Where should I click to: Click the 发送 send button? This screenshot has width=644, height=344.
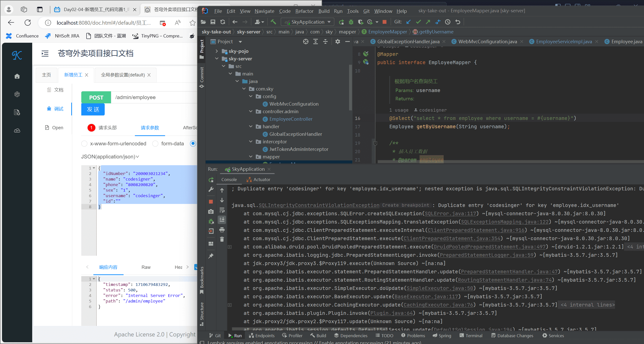point(93,109)
